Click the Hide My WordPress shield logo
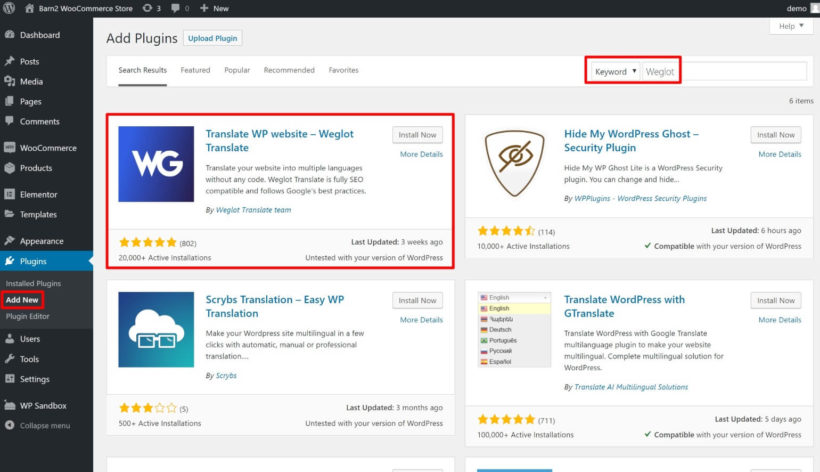The height and width of the screenshot is (472, 820). (x=515, y=164)
